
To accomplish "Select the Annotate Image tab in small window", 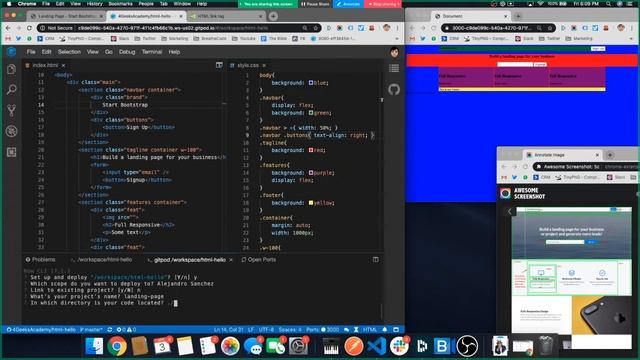I will [563, 155].
